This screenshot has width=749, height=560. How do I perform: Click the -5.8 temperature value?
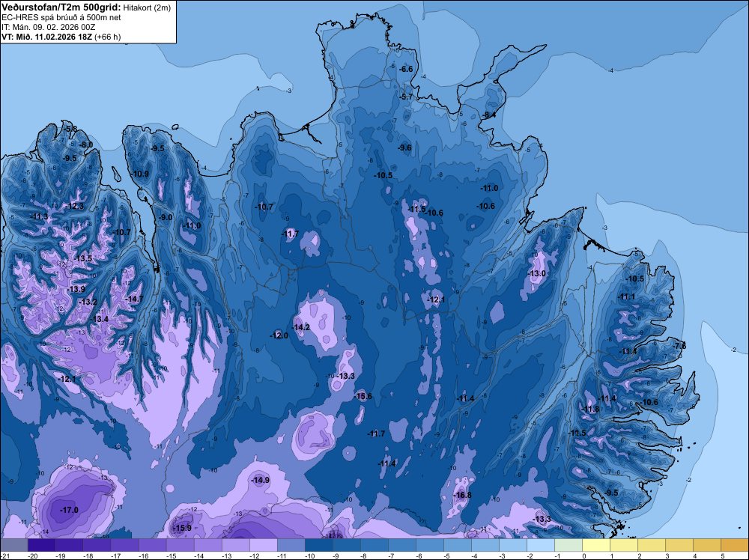tap(70, 130)
